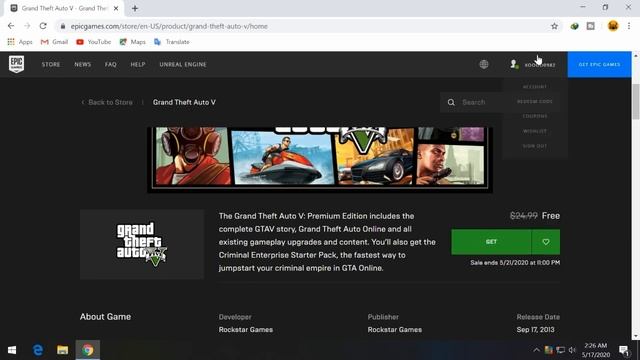Close the Grand Theft Auto V tab

116,8
